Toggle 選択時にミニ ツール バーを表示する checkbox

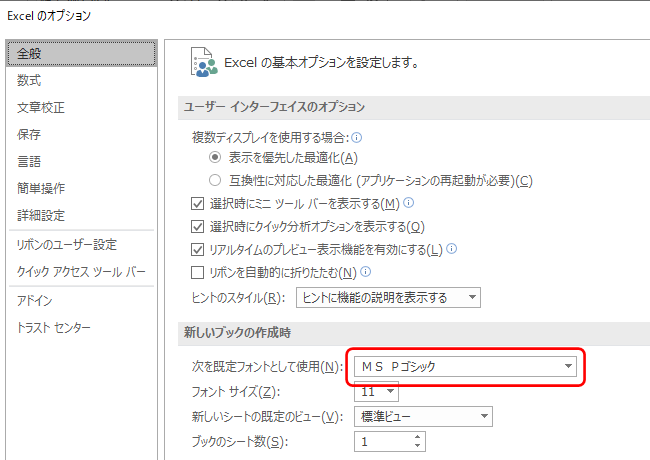(x=197, y=203)
